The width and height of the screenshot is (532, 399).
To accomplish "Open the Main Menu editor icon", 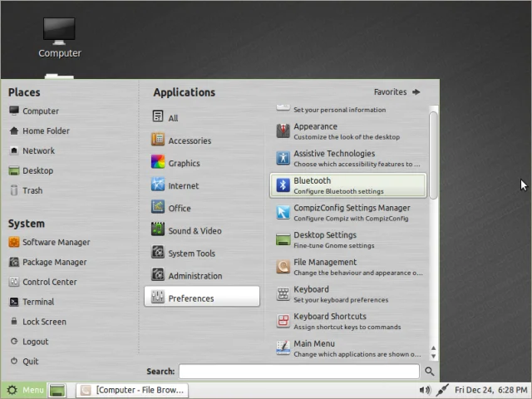I will [283, 348].
